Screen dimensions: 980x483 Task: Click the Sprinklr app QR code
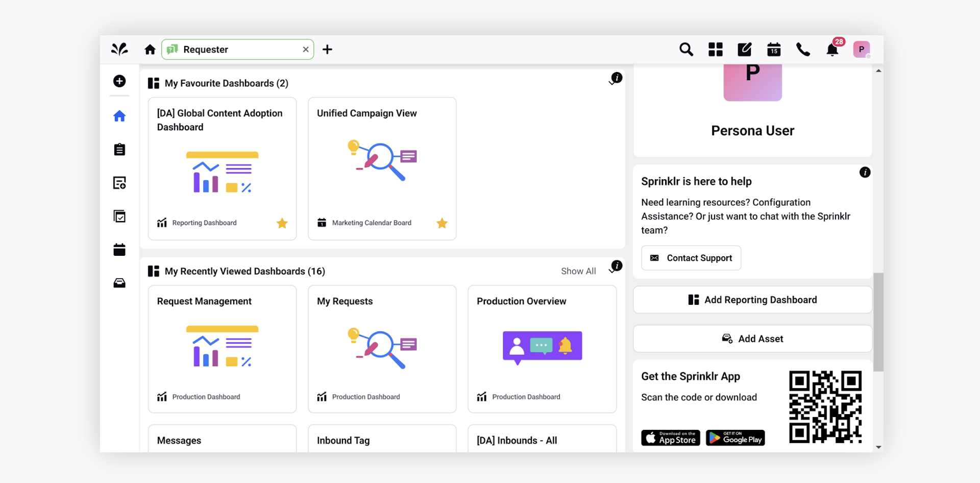[x=825, y=406]
